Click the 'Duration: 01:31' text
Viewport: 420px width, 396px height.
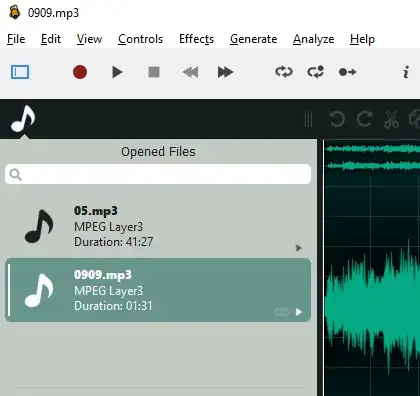tap(113, 306)
